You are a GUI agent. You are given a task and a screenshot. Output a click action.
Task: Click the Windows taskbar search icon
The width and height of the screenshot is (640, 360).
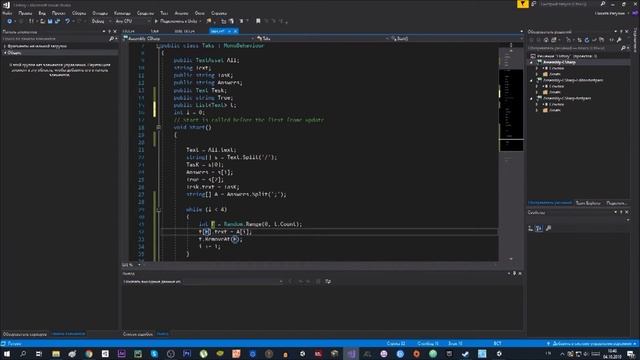coord(23,354)
